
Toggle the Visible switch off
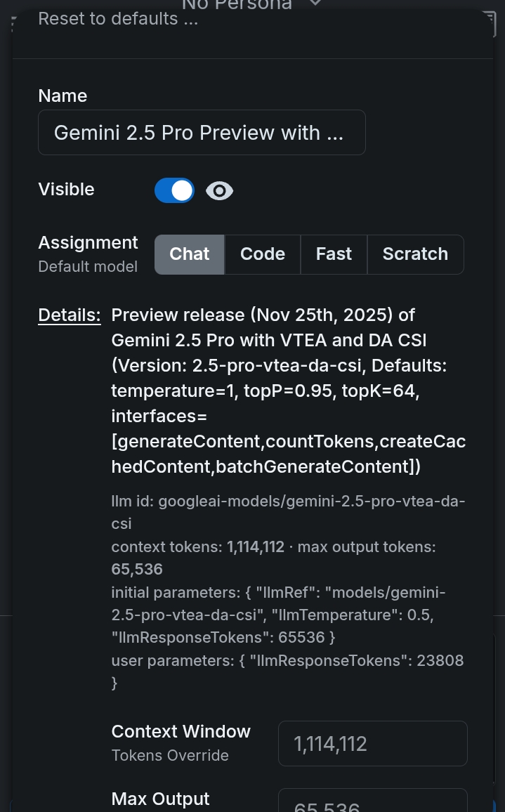[x=174, y=190]
